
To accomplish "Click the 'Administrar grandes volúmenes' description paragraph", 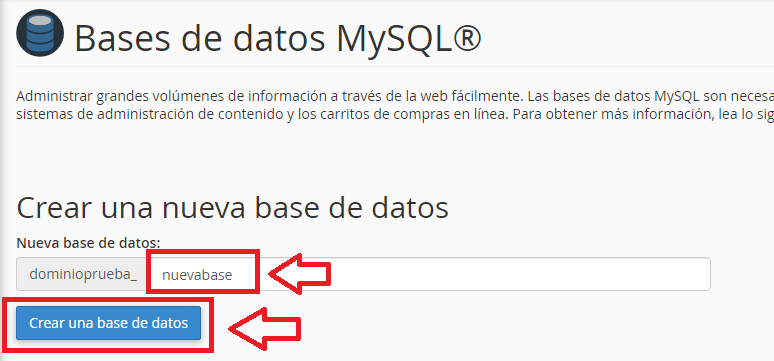I will (x=395, y=104).
